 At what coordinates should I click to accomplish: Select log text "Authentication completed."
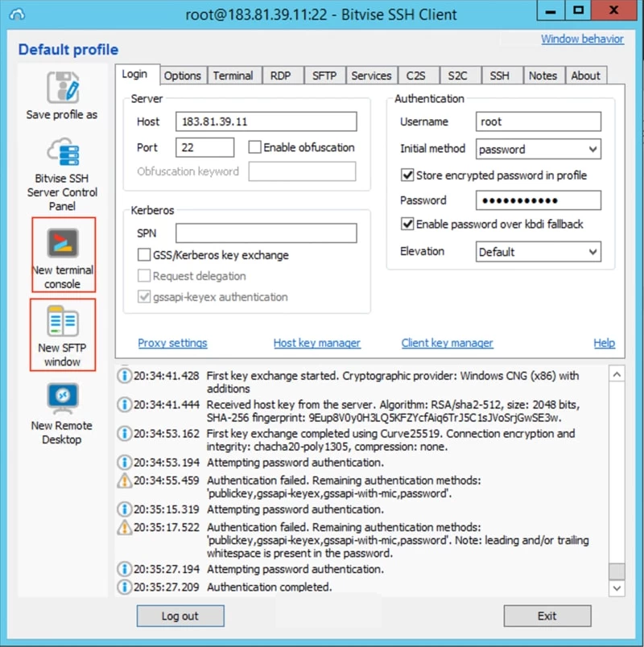pyautogui.click(x=270, y=587)
